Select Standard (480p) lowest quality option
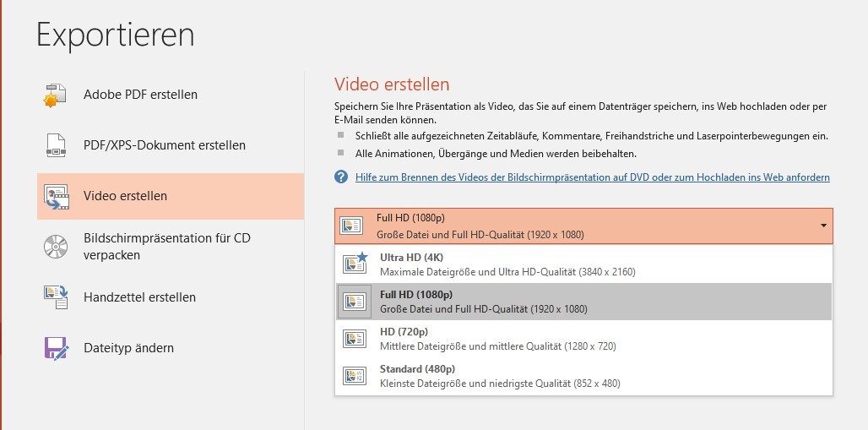Viewport: 868px width, 430px height. point(583,376)
